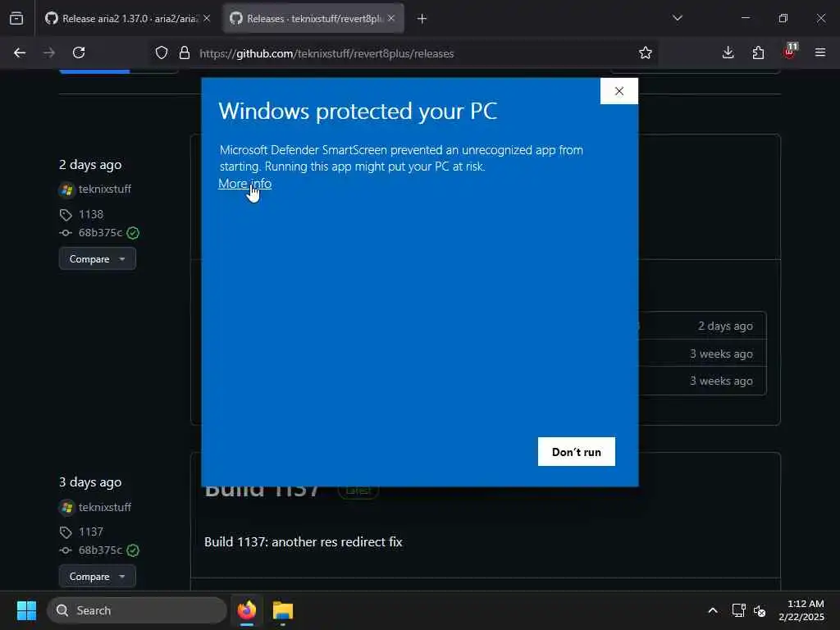This screenshot has height=630, width=840.
Task: Open the Firefox hamburger application menu
Action: pos(820,52)
